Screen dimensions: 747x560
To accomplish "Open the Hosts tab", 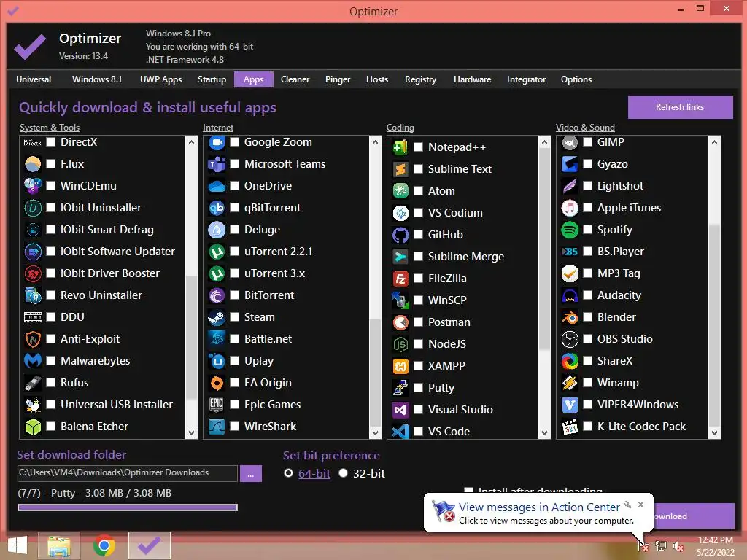I will click(x=377, y=79).
